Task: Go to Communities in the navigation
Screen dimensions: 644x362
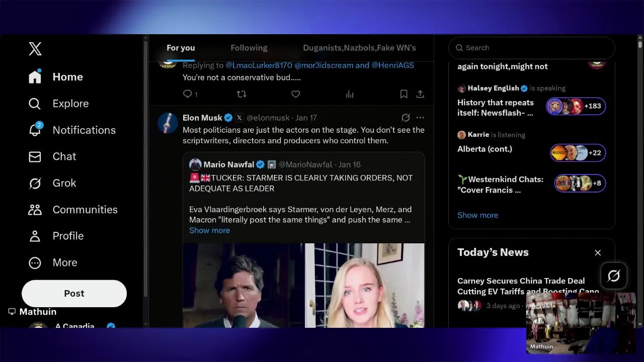Action: [85, 210]
